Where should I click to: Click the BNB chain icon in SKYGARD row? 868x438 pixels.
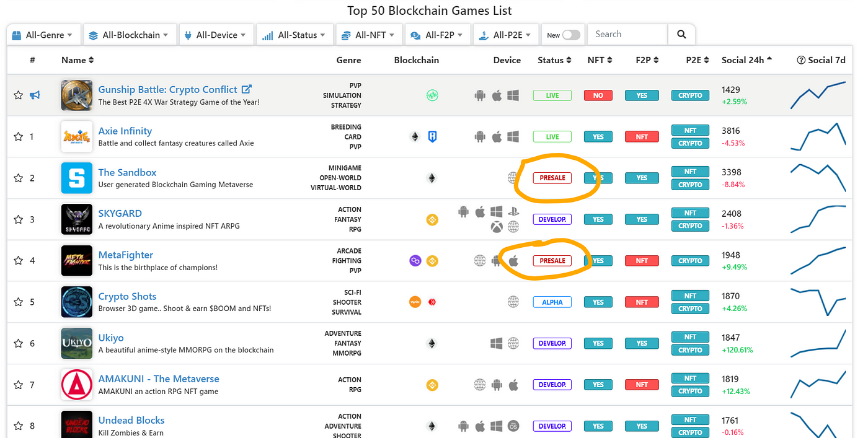[x=432, y=219]
